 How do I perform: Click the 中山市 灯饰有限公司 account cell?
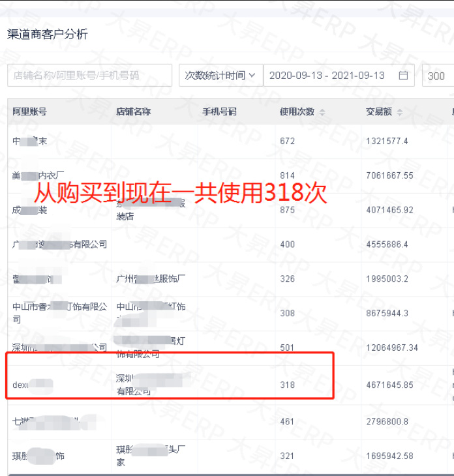[x=59, y=313]
